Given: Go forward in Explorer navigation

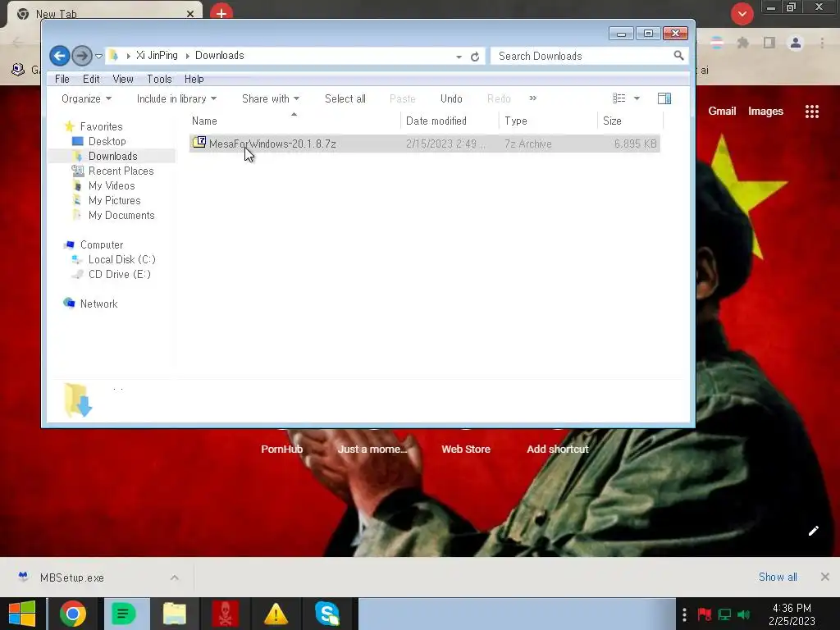Looking at the screenshot, I should pyautogui.click(x=81, y=56).
